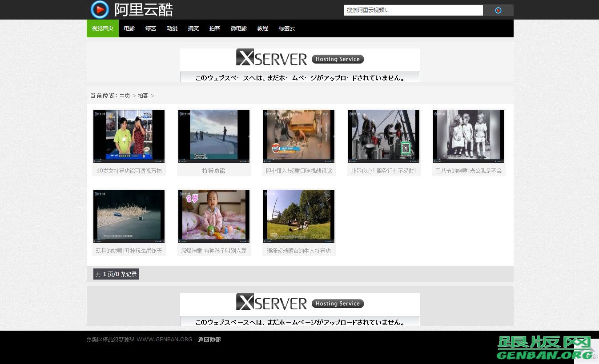Viewport: 599px width, 364px height.
Task: Open the 标签云 tag cloud page
Action: [x=287, y=28]
